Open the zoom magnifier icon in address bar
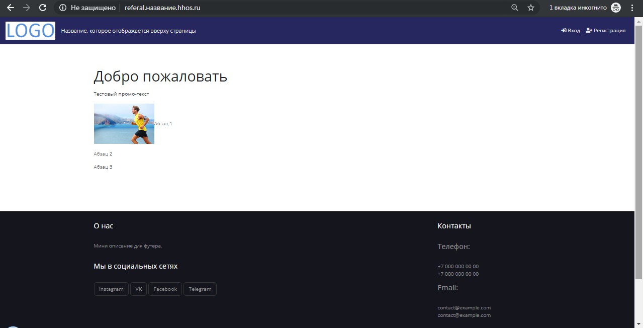 click(x=514, y=8)
